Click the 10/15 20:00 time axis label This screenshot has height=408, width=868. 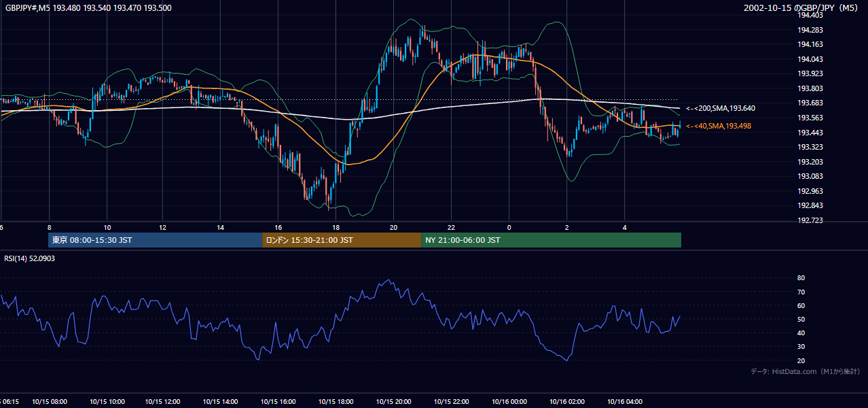[394, 402]
